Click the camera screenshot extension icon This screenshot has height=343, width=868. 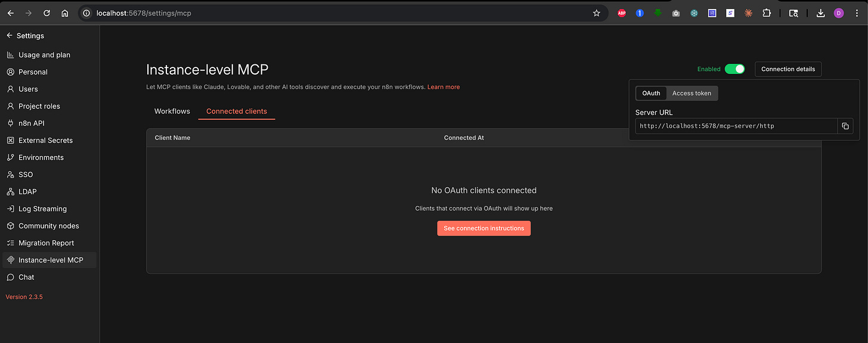click(676, 13)
